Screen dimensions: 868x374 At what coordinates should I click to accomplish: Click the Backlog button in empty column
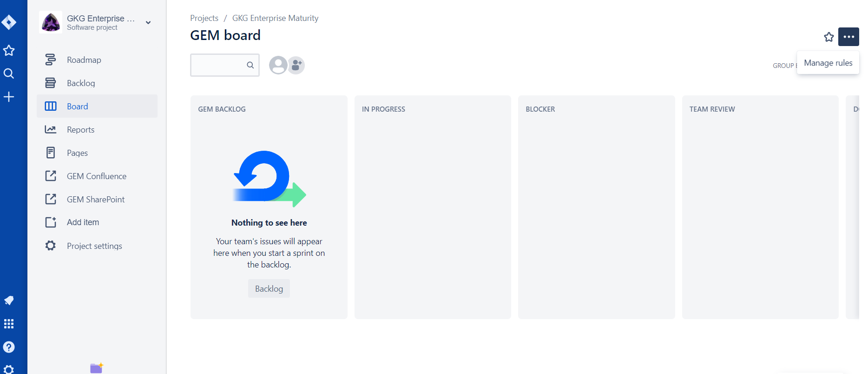pos(269,288)
